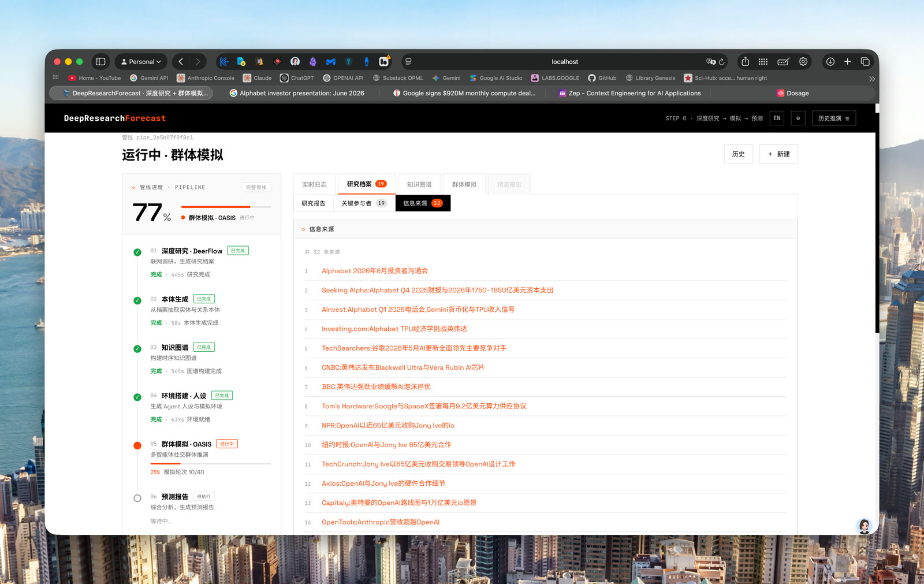924x584 pixels.
Task: Switch to the Dosage browser tab
Action: pos(792,93)
